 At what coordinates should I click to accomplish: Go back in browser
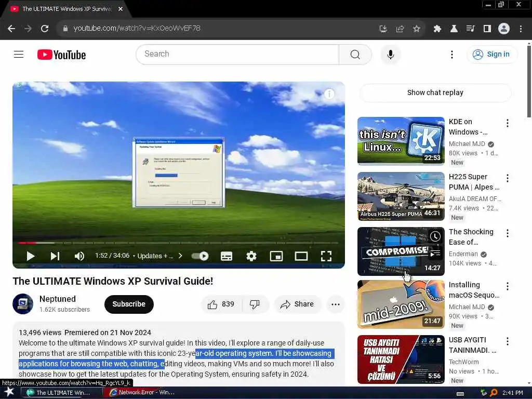point(11,29)
